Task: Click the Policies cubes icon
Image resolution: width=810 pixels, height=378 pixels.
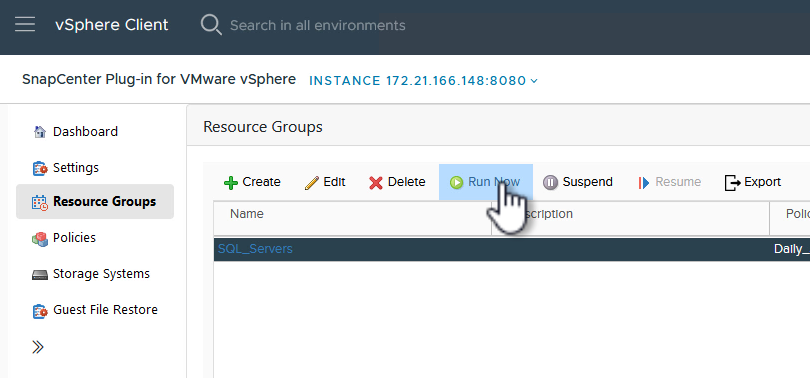Action: tap(40, 239)
